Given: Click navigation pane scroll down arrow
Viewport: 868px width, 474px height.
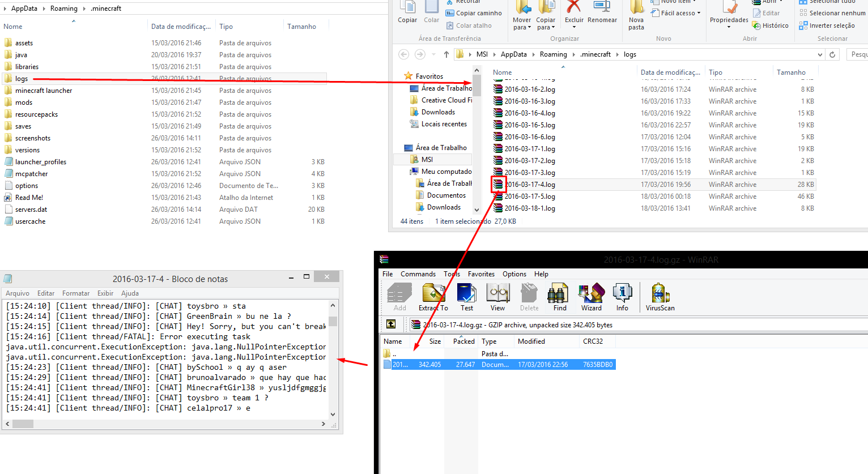Looking at the screenshot, I should pos(476,210).
